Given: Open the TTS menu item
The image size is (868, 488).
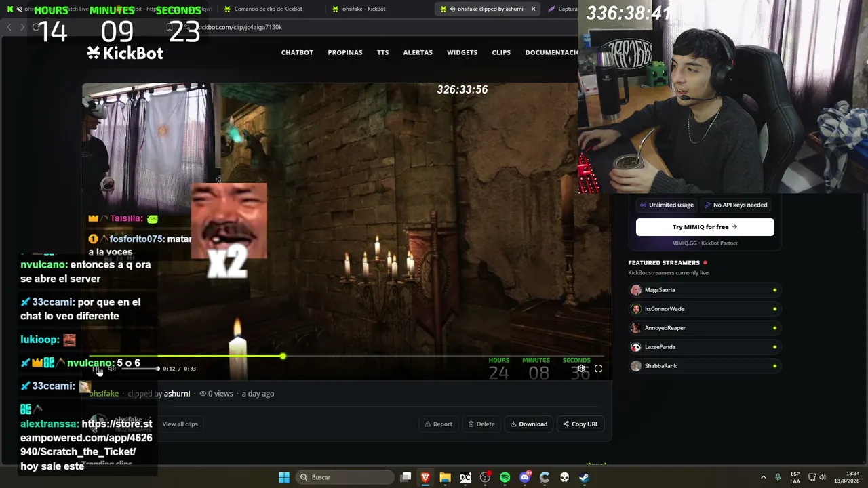Looking at the screenshot, I should coord(383,52).
